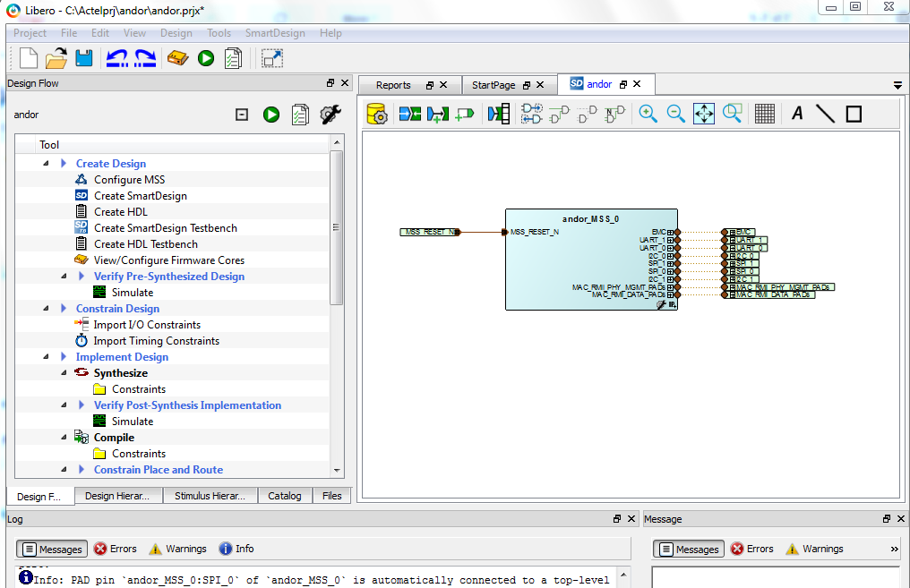The image size is (910, 588).
Task: Click the generate design database icon
Action: click(x=377, y=114)
